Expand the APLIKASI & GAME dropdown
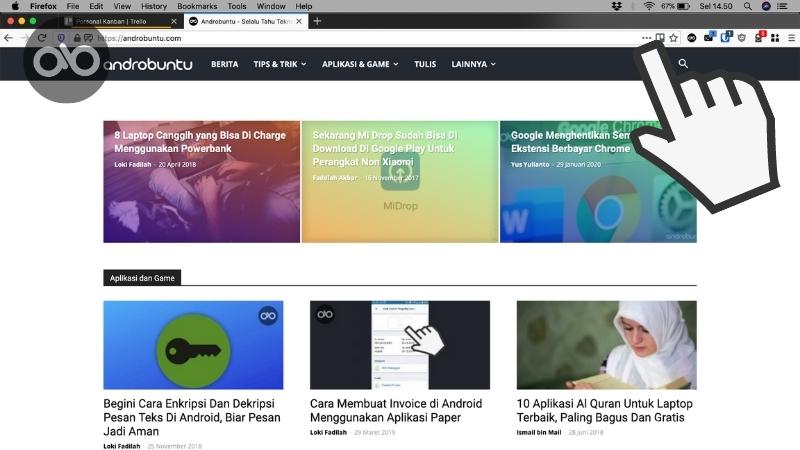Viewport: 800px width, 450px height. 360,64
